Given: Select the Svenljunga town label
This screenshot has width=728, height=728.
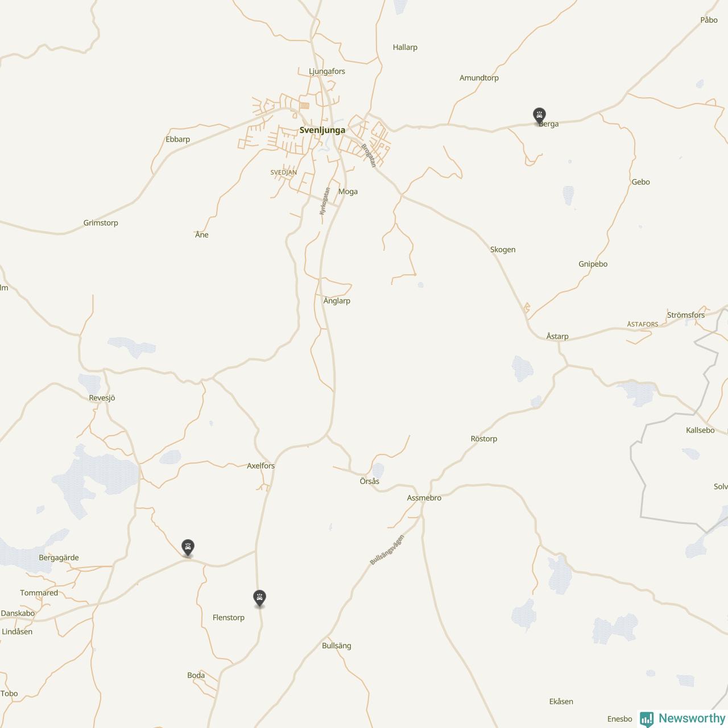Looking at the screenshot, I should click(322, 130).
